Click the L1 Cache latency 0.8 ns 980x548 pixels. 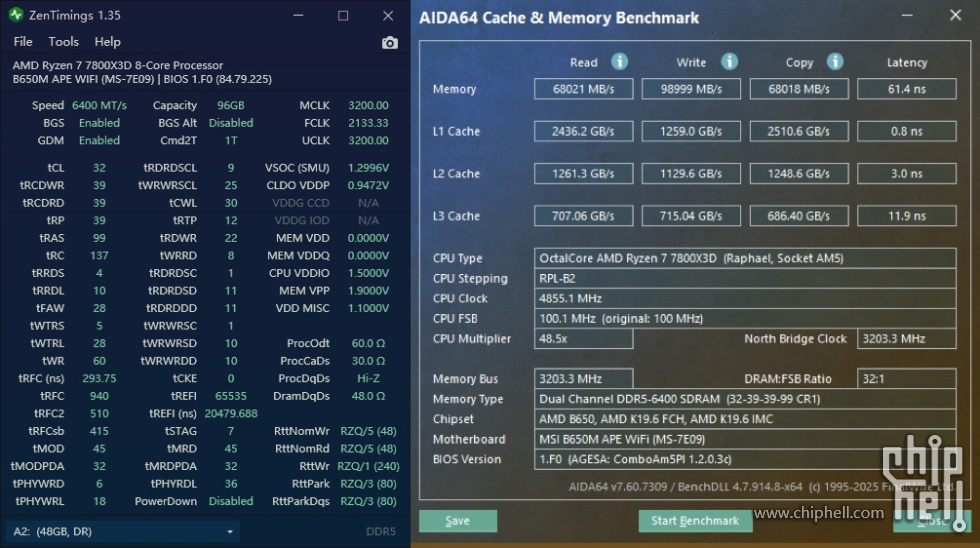(906, 131)
